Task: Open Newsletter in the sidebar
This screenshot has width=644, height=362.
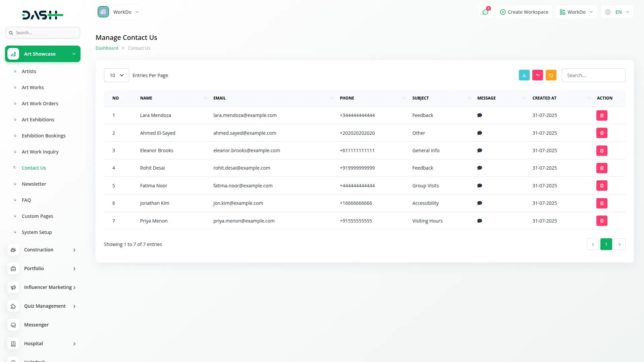Action: 34,184
